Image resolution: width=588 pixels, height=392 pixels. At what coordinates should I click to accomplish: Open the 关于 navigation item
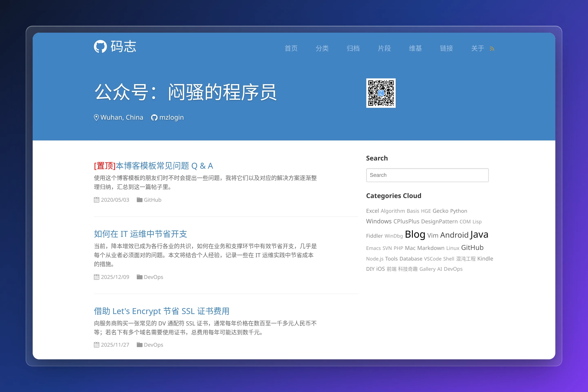click(478, 48)
